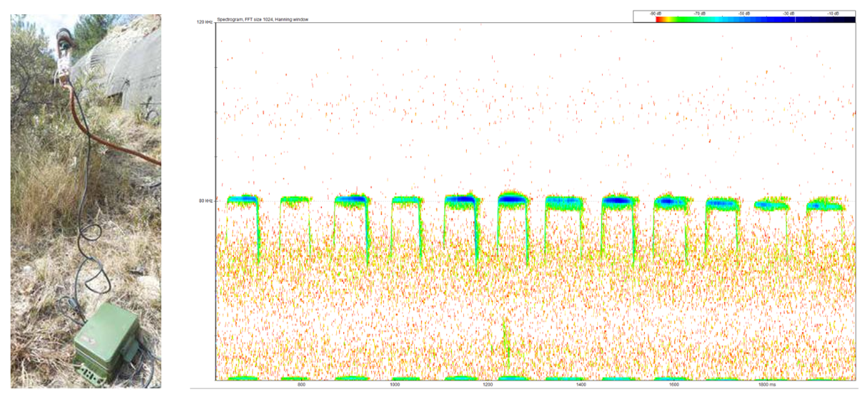
Task: Click the 1000 tick on the time axis
Action: pos(394,385)
